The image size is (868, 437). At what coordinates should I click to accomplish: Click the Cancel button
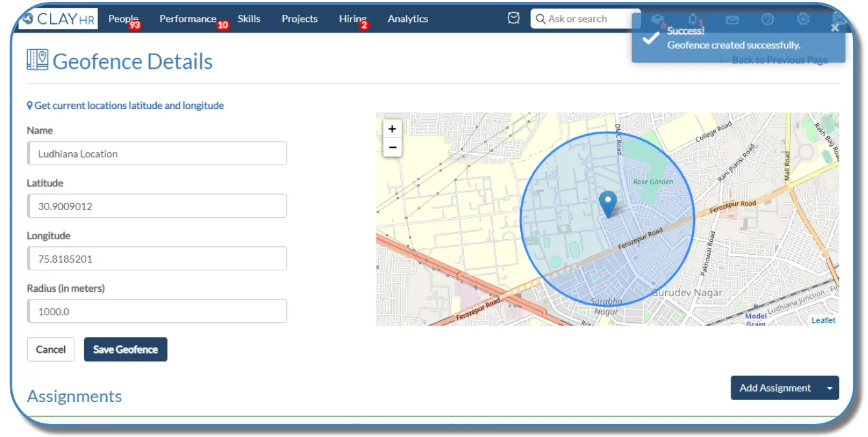click(x=51, y=349)
